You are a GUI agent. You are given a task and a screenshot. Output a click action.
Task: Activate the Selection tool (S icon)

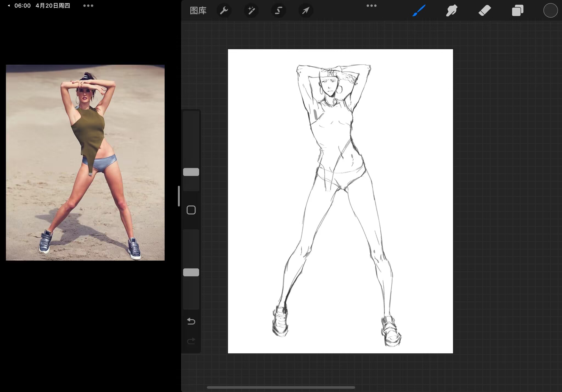278,11
